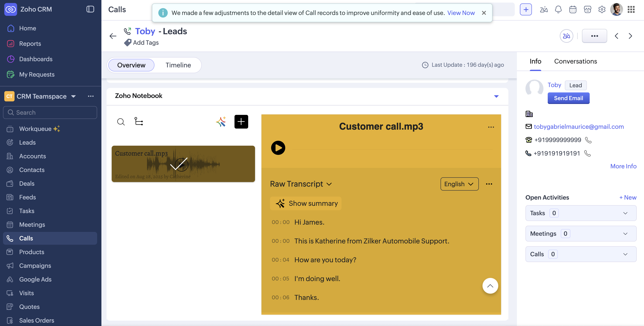Image resolution: width=644 pixels, height=326 pixels.
Task: Click the Notebook search magnifier icon
Action: pyautogui.click(x=121, y=122)
